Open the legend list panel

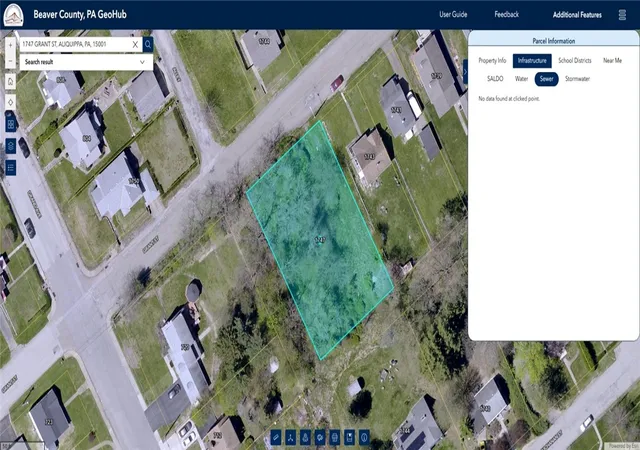pyautogui.click(x=11, y=167)
